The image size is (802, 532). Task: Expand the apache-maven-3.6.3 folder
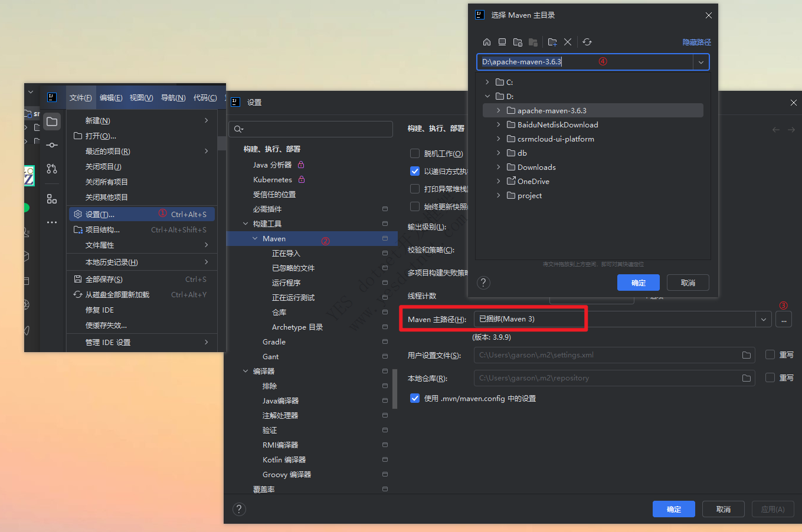498,110
